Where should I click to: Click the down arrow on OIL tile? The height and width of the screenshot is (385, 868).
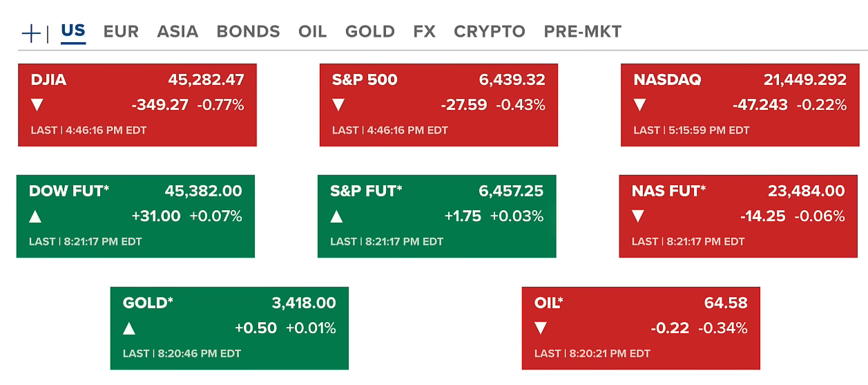tap(541, 328)
